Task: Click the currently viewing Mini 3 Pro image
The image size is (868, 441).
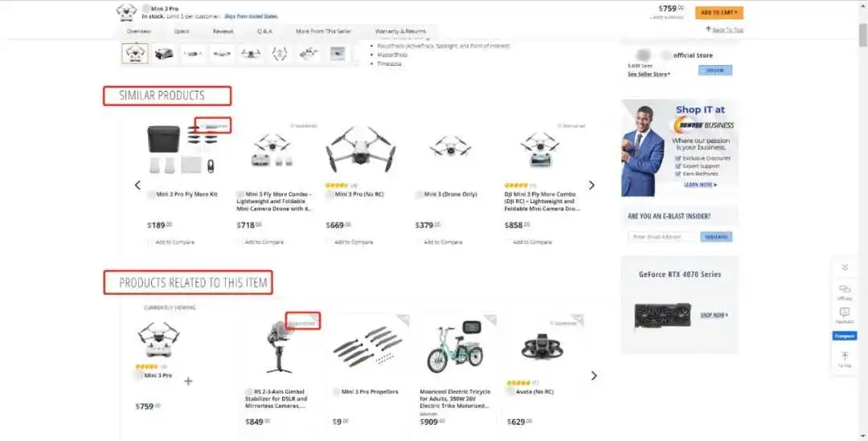Action: click(158, 339)
